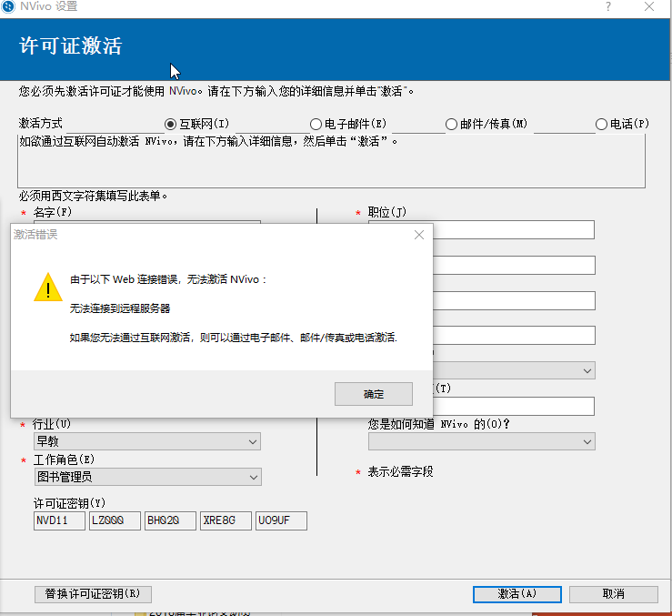672x616 pixels.
Task: Click license key field NVD11
Action: pos(59,520)
